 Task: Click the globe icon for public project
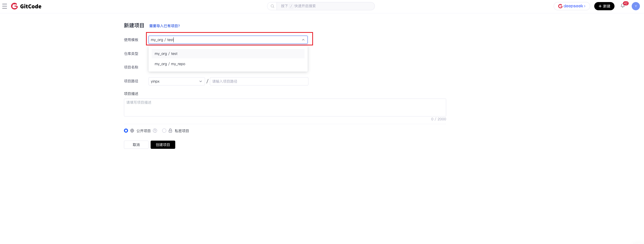(132, 131)
